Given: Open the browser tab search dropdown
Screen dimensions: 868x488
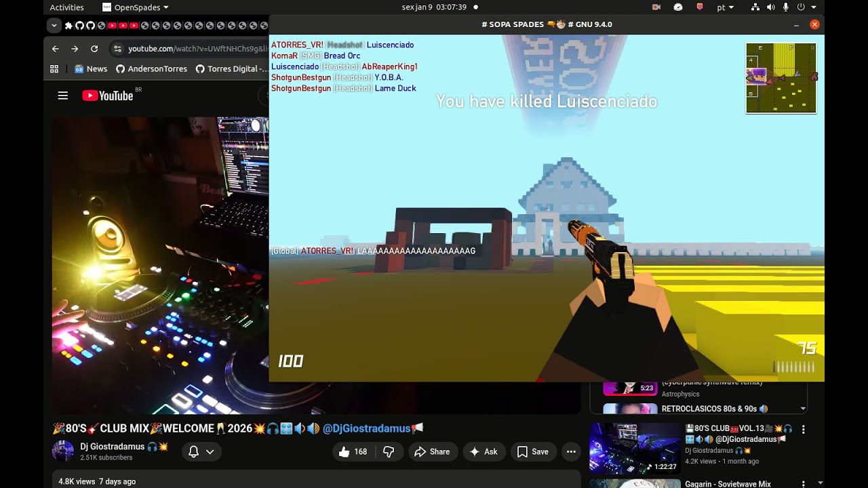Looking at the screenshot, I should 54,26.
